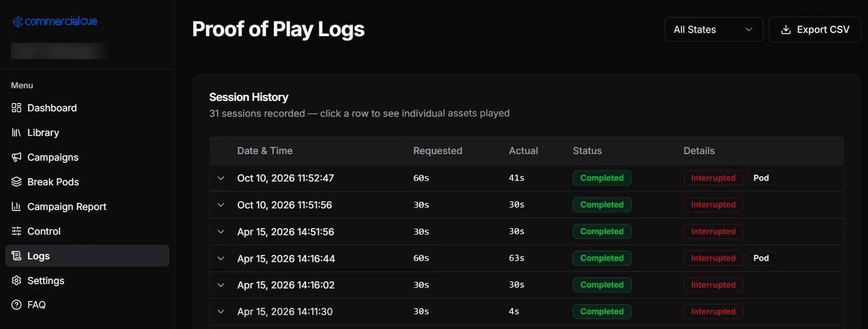Viewport: 868px width, 329px height.
Task: Click the Status column header
Action: (x=587, y=151)
